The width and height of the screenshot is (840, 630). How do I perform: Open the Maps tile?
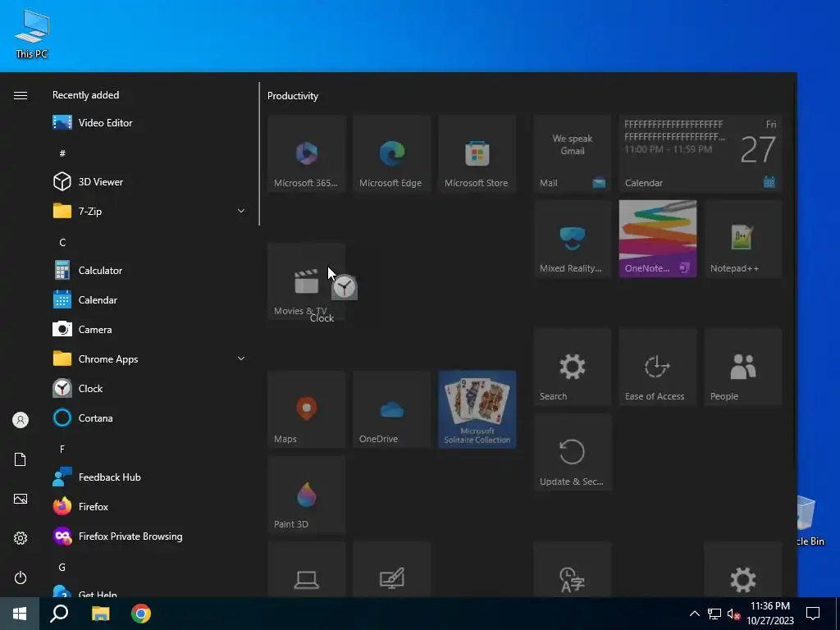307,409
